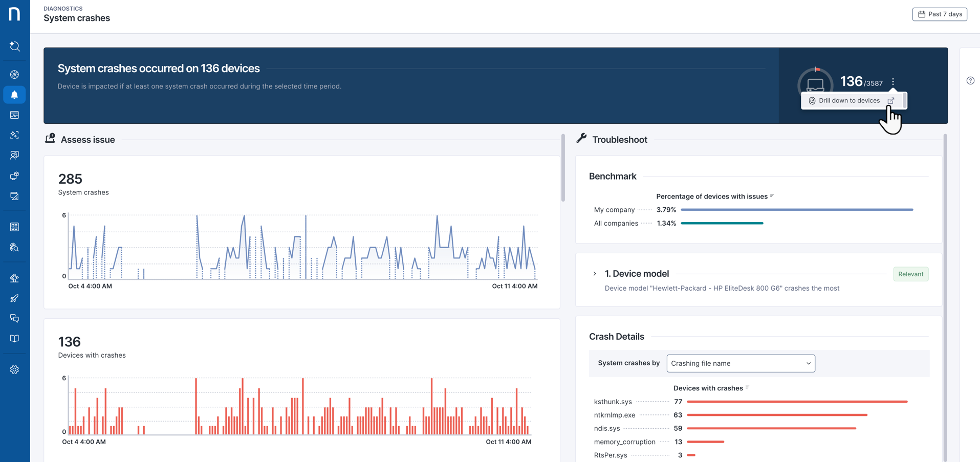Click the three-dot menu beside 136/3587
The image size is (980, 462).
893,82
